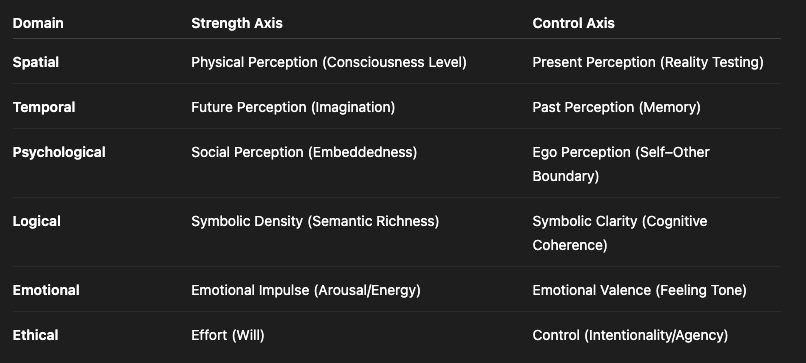Select Emotional Valence (Feeling Tone) cell
This screenshot has height=363, width=806.
coord(639,291)
